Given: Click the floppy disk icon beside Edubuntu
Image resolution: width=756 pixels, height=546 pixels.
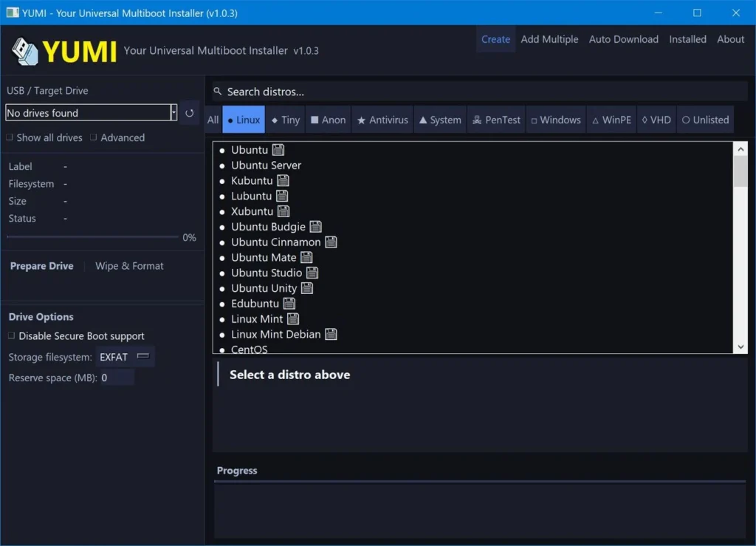Looking at the screenshot, I should pyautogui.click(x=289, y=304).
